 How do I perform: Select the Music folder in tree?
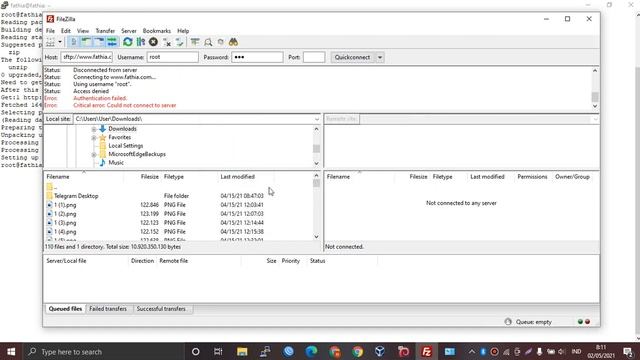(x=116, y=162)
